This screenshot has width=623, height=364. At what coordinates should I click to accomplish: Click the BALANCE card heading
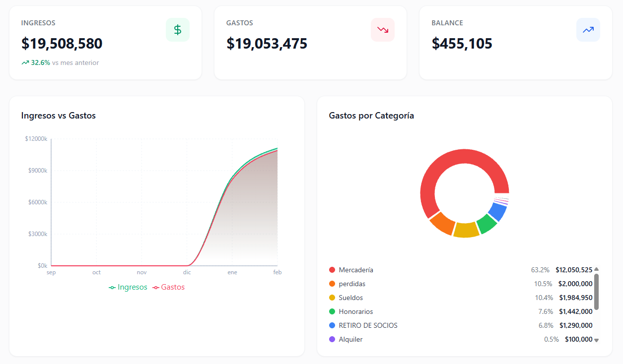coord(447,23)
